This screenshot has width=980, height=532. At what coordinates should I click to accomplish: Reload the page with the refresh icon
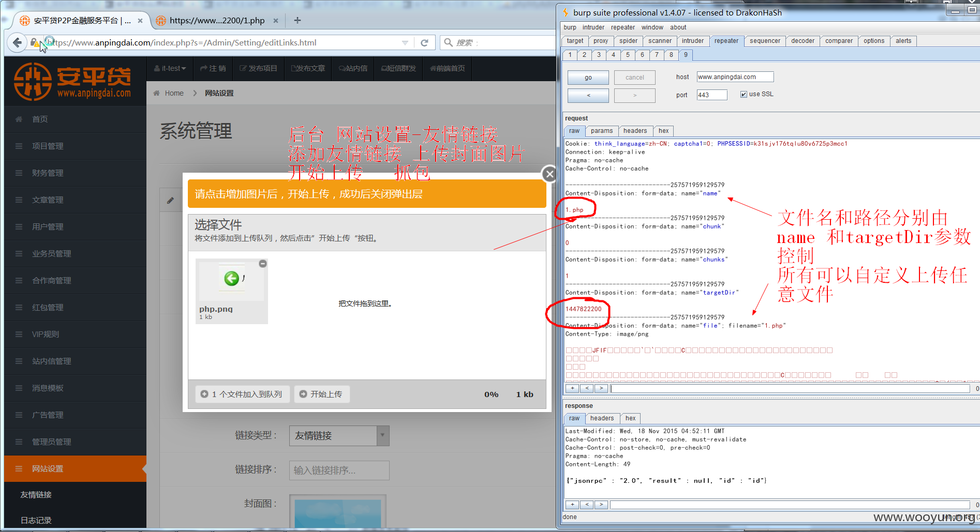click(x=424, y=43)
